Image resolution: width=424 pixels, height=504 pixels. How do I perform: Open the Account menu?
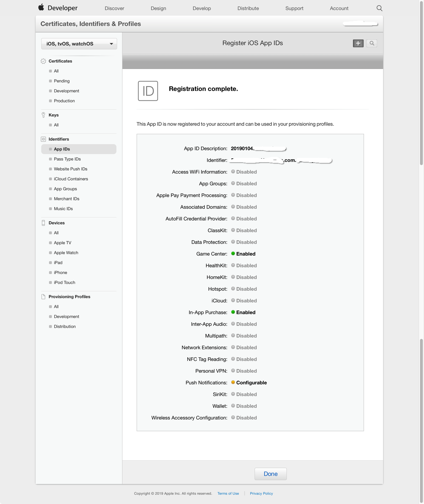click(339, 8)
